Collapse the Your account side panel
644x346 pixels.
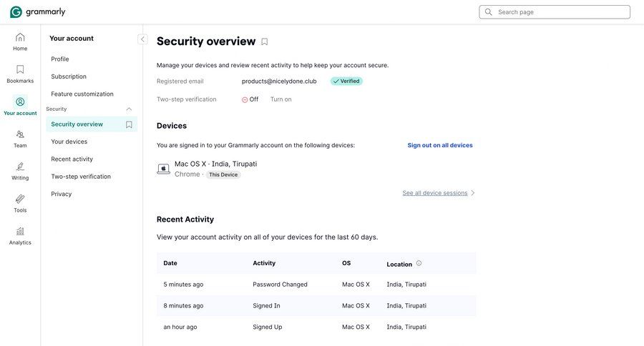pos(142,39)
